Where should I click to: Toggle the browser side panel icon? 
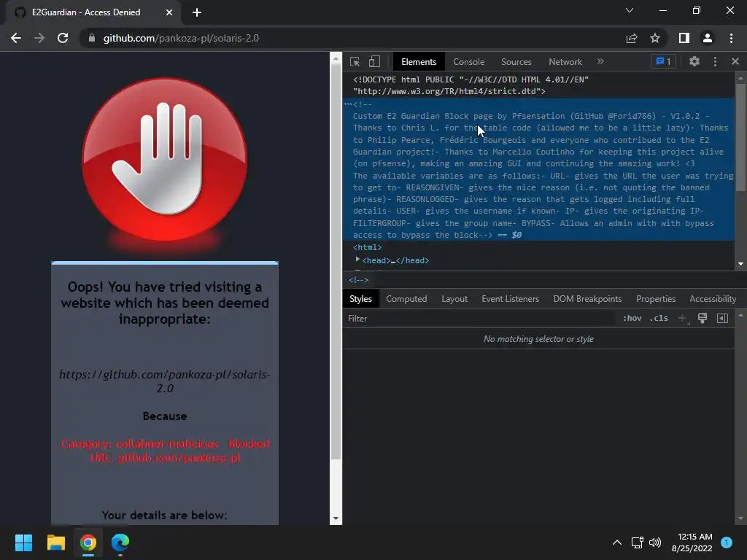coord(684,38)
